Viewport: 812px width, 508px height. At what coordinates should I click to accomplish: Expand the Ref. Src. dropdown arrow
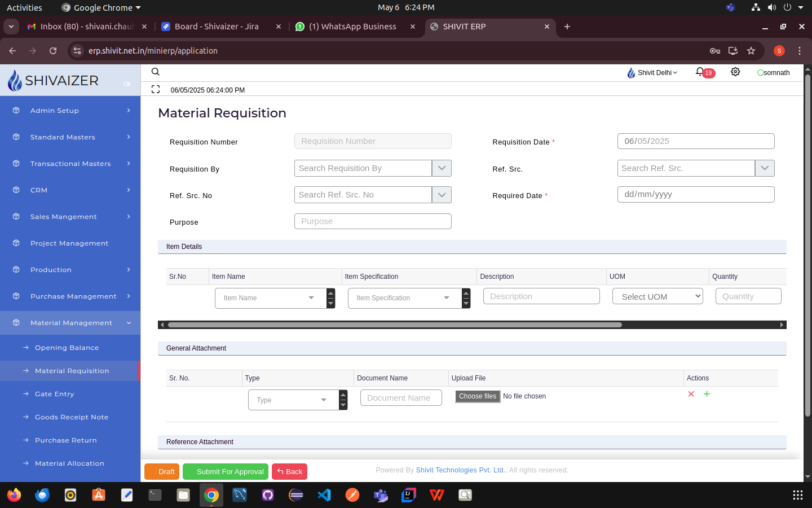765,168
